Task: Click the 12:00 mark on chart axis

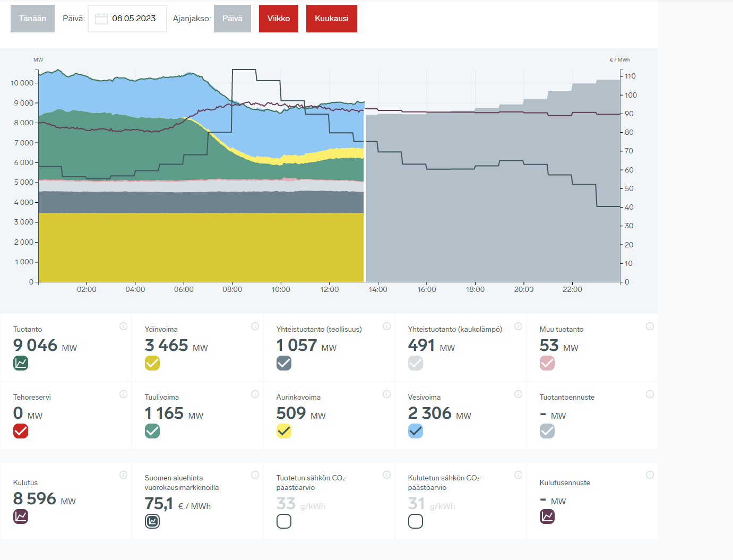Action: 329,289
